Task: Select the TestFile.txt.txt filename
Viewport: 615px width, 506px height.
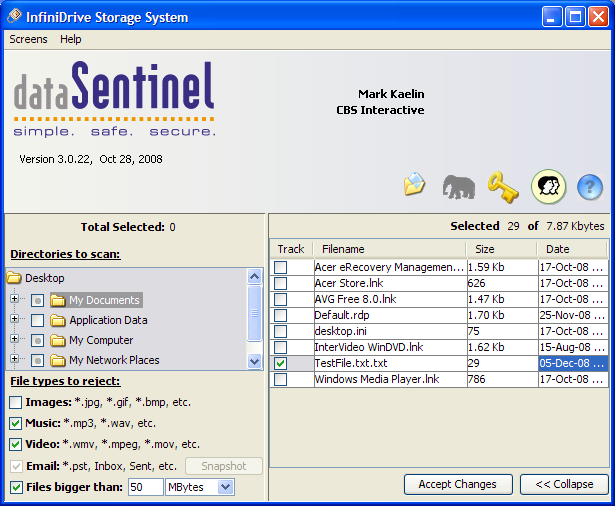Action: click(x=351, y=363)
